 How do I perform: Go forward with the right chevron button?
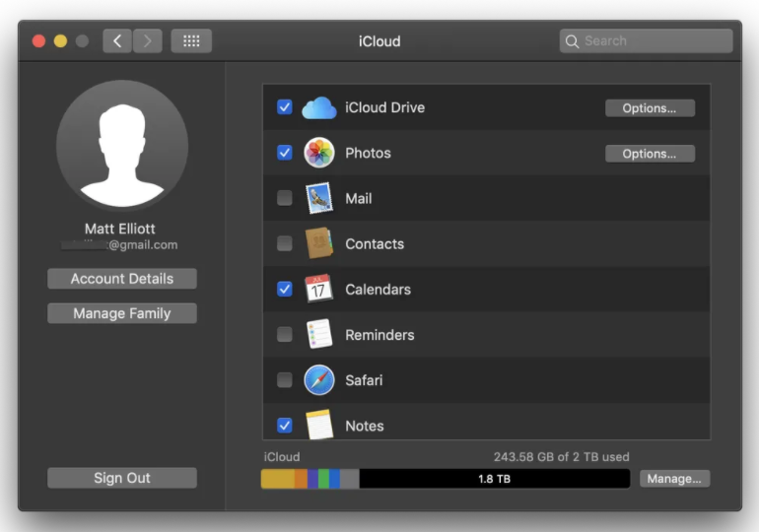pos(148,41)
